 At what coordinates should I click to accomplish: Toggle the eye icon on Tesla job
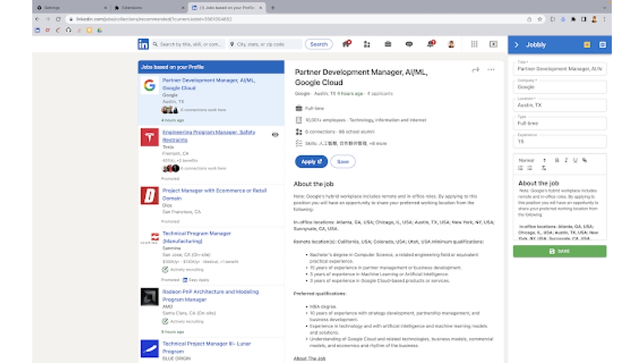point(275,134)
